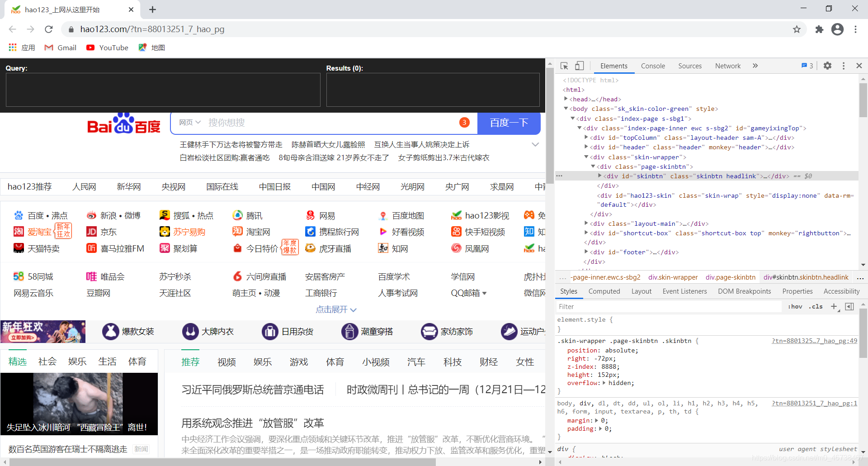This screenshot has height=466, width=868.
Task: Expand more sites with 点击展开
Action: (x=336, y=309)
